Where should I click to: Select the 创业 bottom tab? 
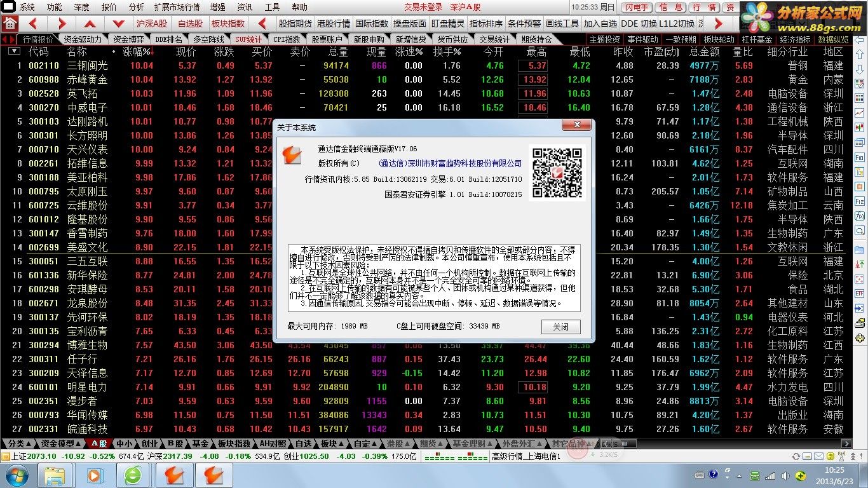tap(149, 444)
